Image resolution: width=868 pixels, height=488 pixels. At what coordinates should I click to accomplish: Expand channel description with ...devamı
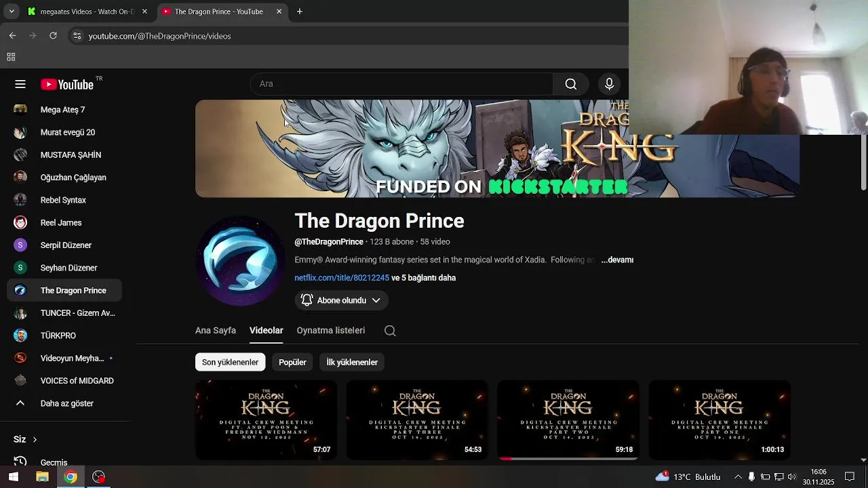[x=617, y=260]
